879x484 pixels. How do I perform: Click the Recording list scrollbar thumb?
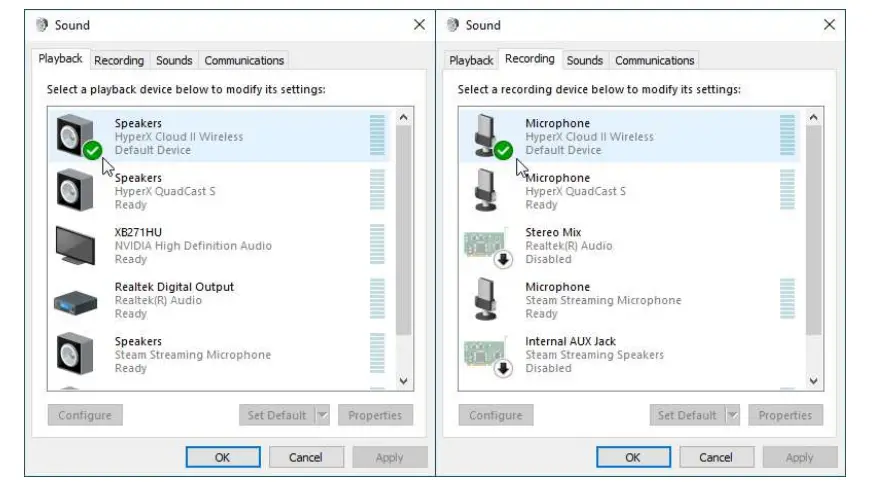[814, 231]
